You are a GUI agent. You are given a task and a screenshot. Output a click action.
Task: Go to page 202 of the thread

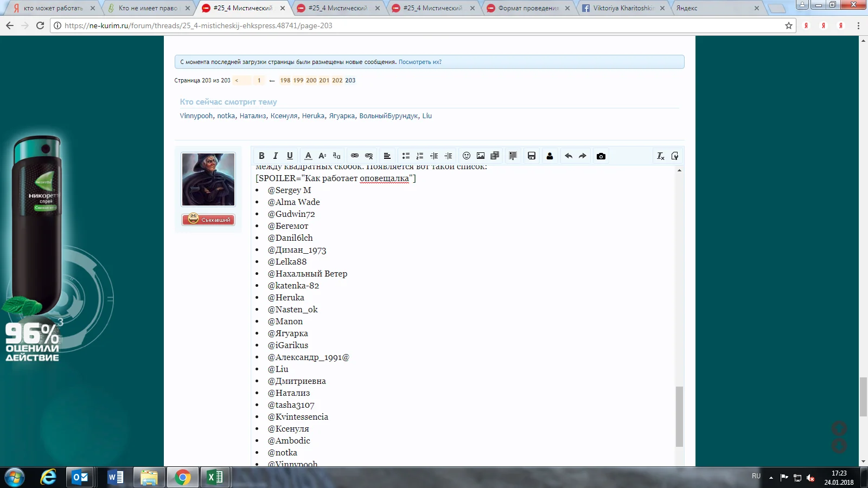click(x=337, y=80)
